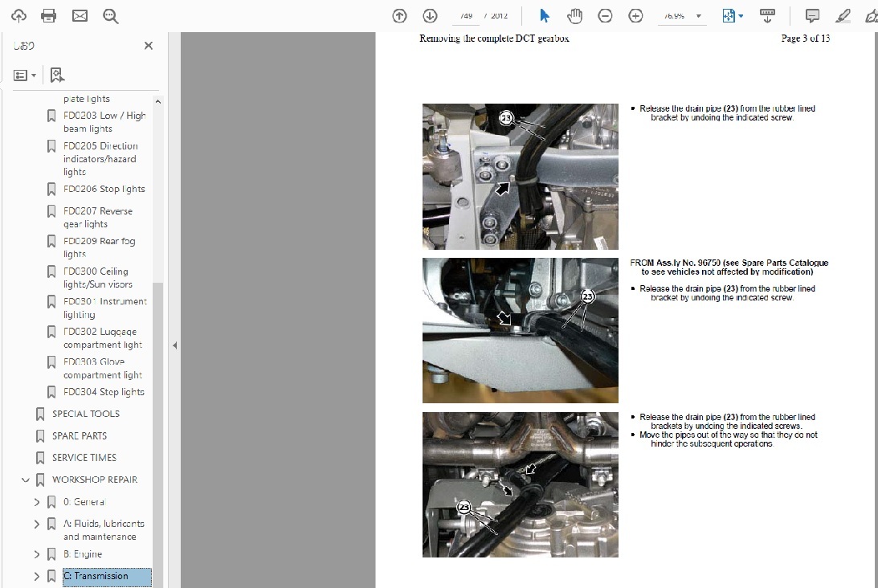
Task: Collapse the left pane with divider arrow
Action: tap(174, 345)
